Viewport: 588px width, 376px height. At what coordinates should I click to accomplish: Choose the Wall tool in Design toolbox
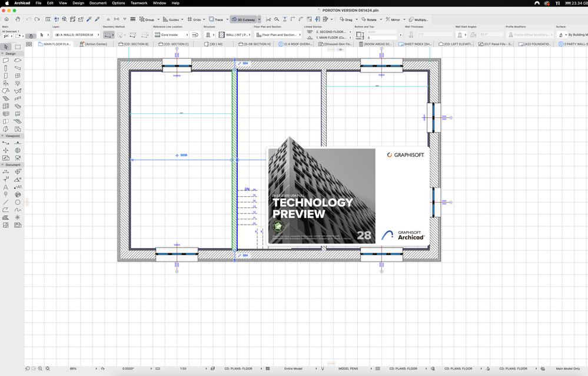pos(6,61)
